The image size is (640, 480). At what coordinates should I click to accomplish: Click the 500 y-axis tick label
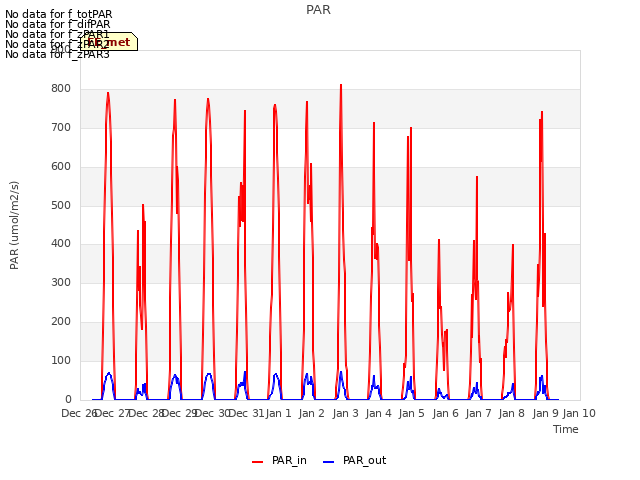tap(61, 205)
